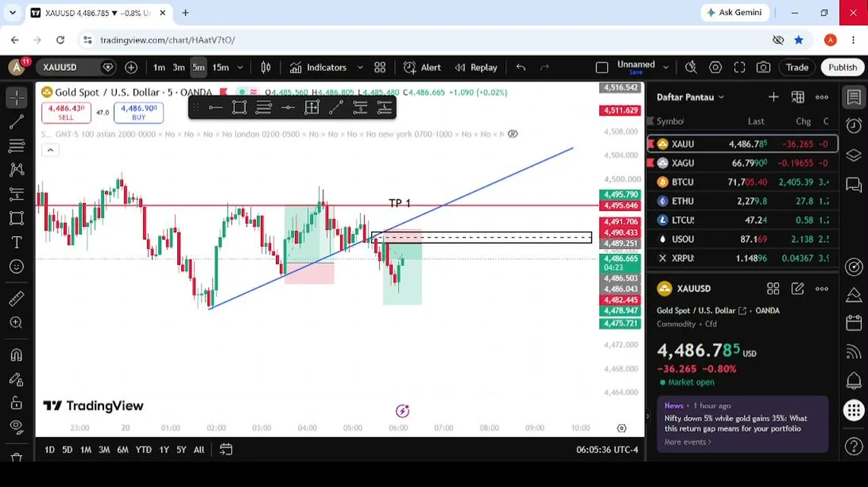Viewport: 868px width, 487px height.
Task: Select the ruler measure tool
Action: [x=17, y=298]
